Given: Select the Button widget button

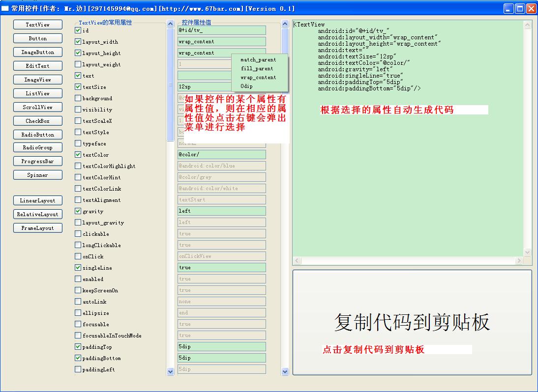Looking at the screenshot, I should tap(38, 38).
